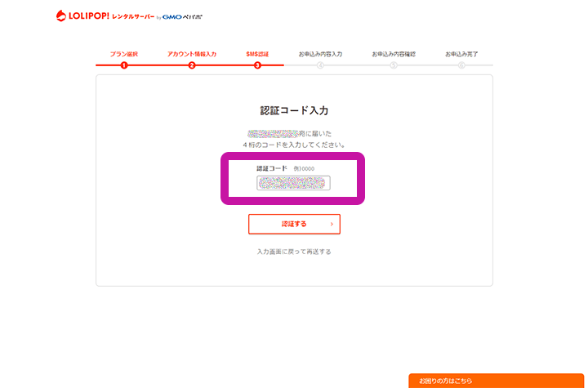This screenshot has width=588, height=388.
Task: Select the greyed step 6 circle
Action: (461, 65)
